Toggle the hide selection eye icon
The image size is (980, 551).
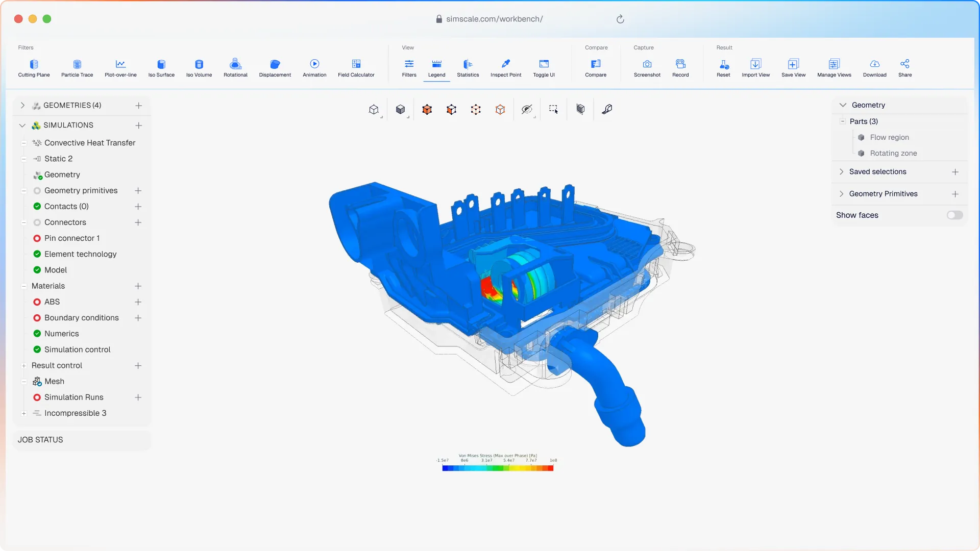(527, 109)
